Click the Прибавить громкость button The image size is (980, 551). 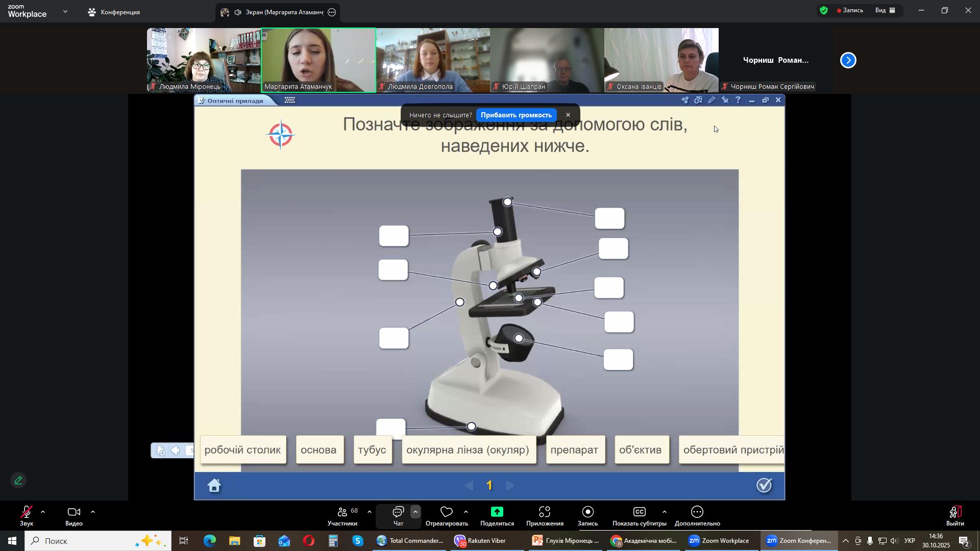pos(516,115)
